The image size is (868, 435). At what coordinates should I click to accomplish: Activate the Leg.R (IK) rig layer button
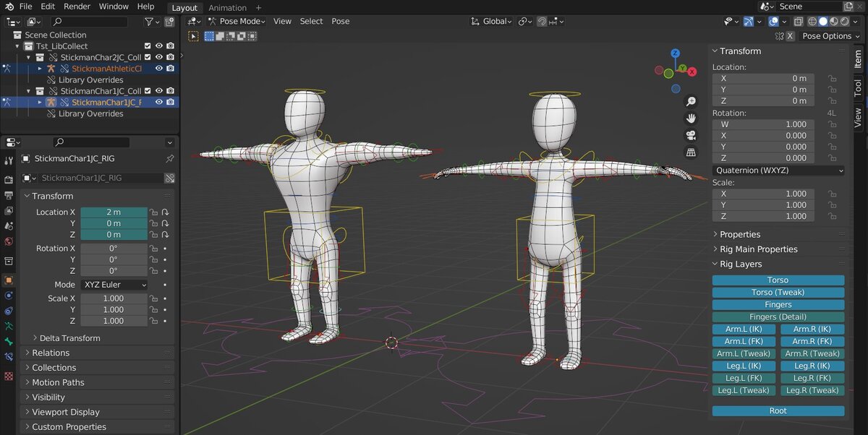pyautogui.click(x=812, y=366)
